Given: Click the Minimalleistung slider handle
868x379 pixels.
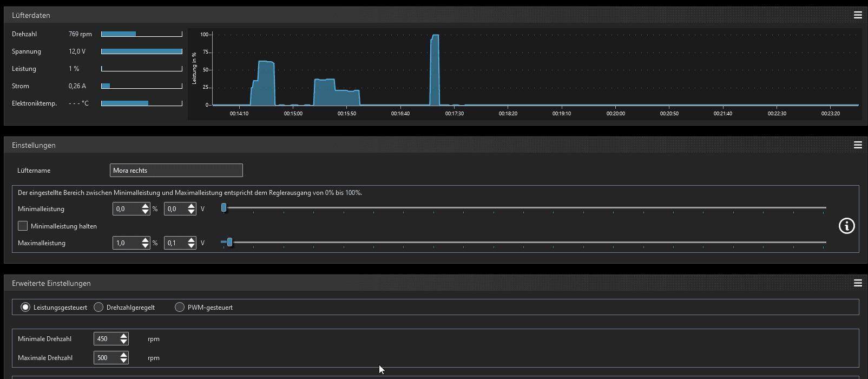Looking at the screenshot, I should point(223,207).
